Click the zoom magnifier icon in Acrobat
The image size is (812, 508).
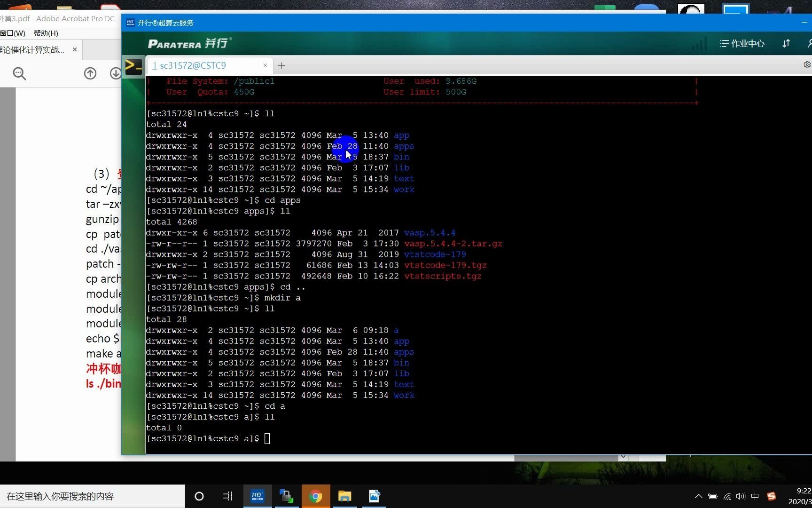[x=19, y=73]
